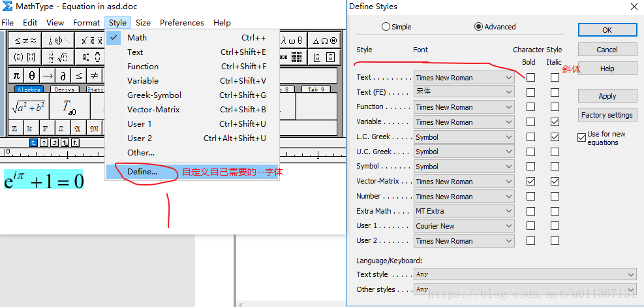Open the Extra Math font dropdown
The width and height of the screenshot is (644, 307).
tap(464, 211)
